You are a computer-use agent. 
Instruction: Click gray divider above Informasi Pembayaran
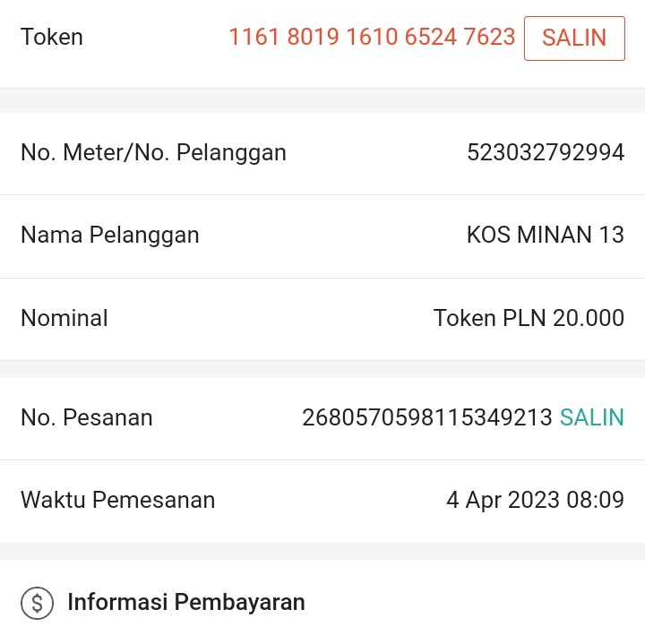click(x=322, y=551)
